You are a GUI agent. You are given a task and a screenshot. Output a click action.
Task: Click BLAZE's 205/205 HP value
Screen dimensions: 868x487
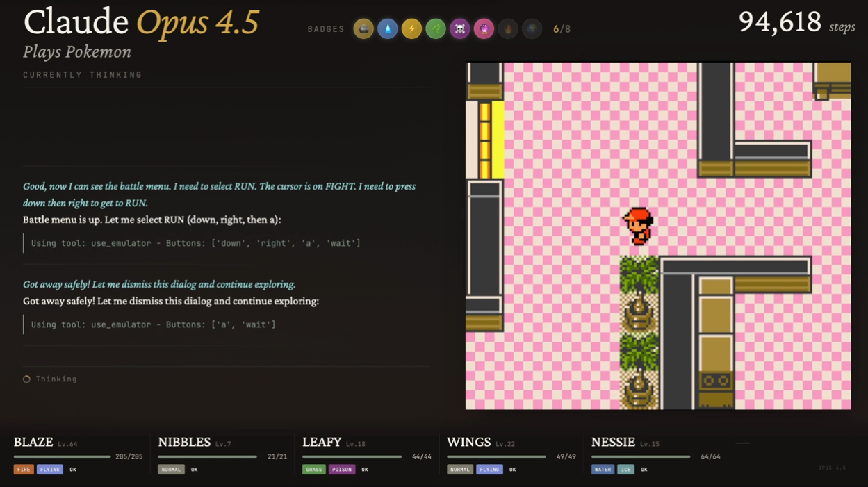click(129, 456)
